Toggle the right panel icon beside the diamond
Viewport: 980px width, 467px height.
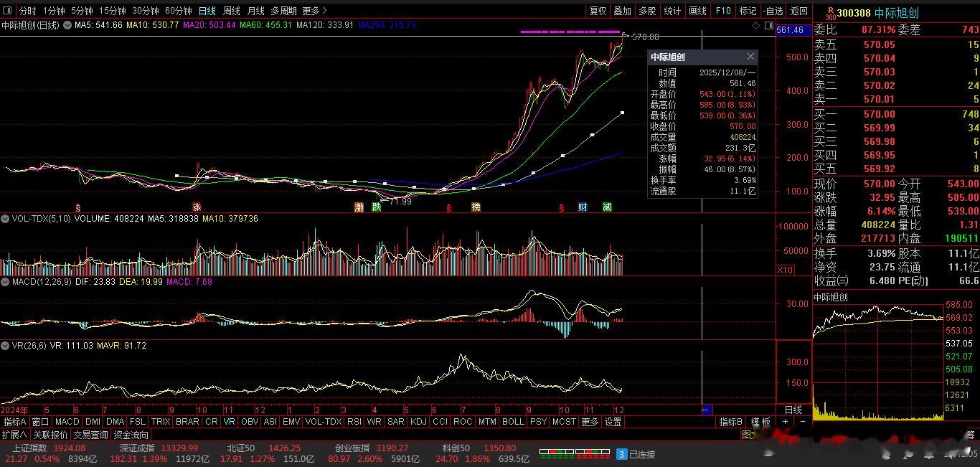tap(768, 25)
